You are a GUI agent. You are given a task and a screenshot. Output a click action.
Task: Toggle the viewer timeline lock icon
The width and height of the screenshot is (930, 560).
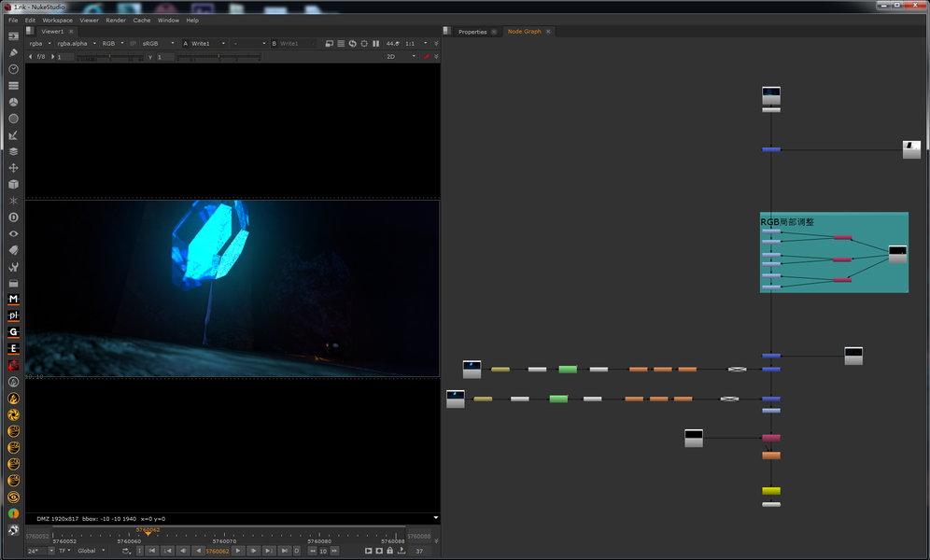[x=389, y=551]
